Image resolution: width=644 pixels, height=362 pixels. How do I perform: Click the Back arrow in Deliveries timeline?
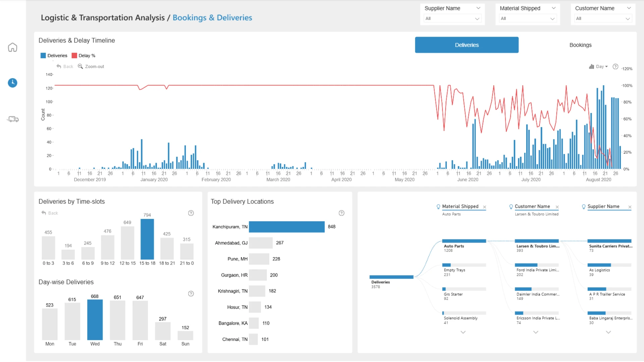tap(59, 66)
